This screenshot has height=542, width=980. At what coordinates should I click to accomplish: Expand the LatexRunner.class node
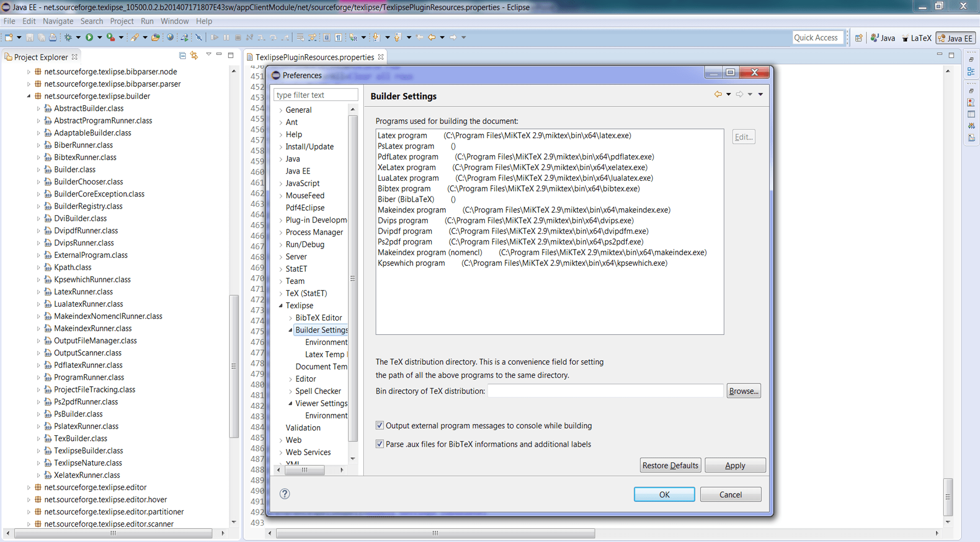[38, 292]
